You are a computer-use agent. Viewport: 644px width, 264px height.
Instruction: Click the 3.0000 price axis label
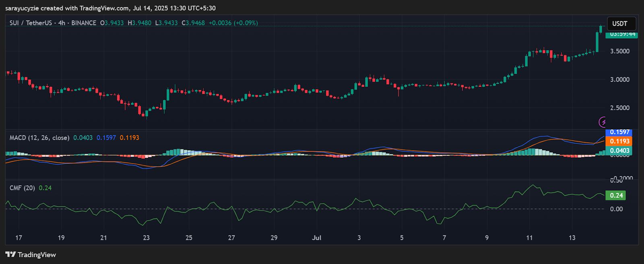pos(620,80)
